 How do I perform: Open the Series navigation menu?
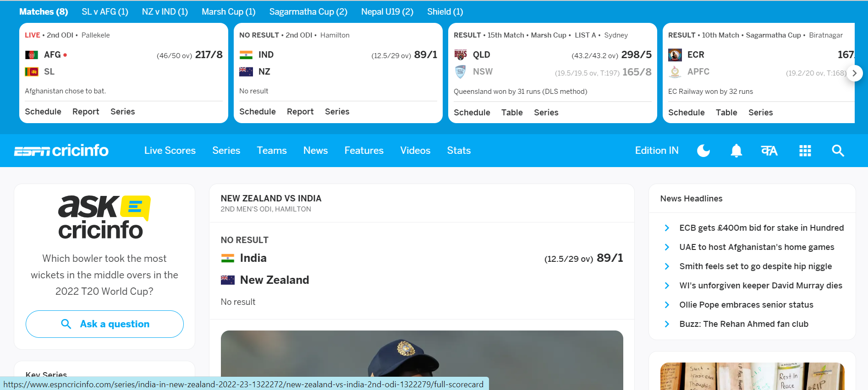click(x=226, y=151)
